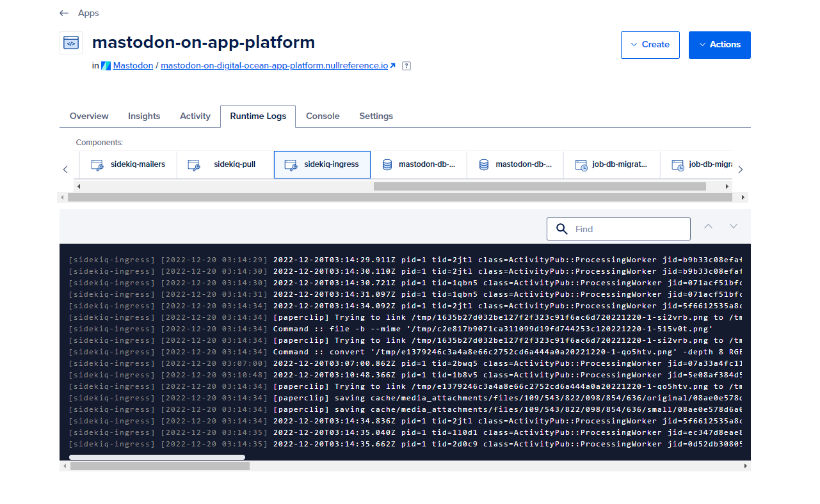Click the Mastodon project logo icon
The image size is (820, 504).
[x=106, y=65]
